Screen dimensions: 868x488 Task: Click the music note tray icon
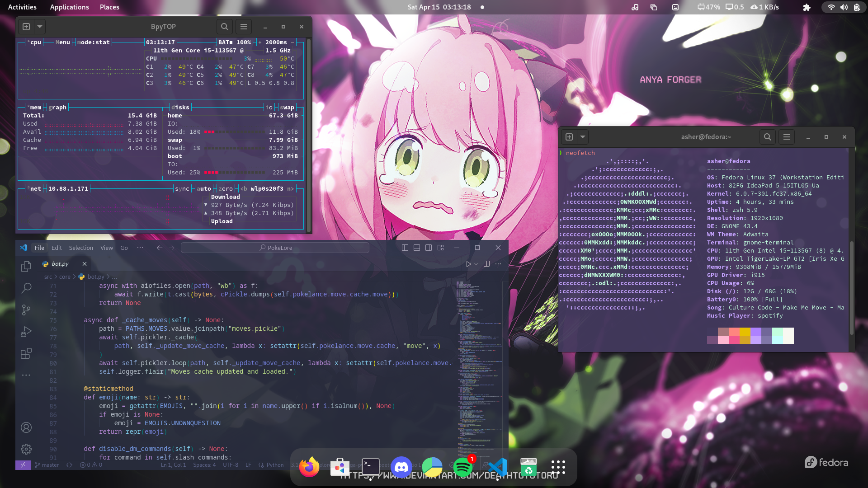click(x=635, y=7)
